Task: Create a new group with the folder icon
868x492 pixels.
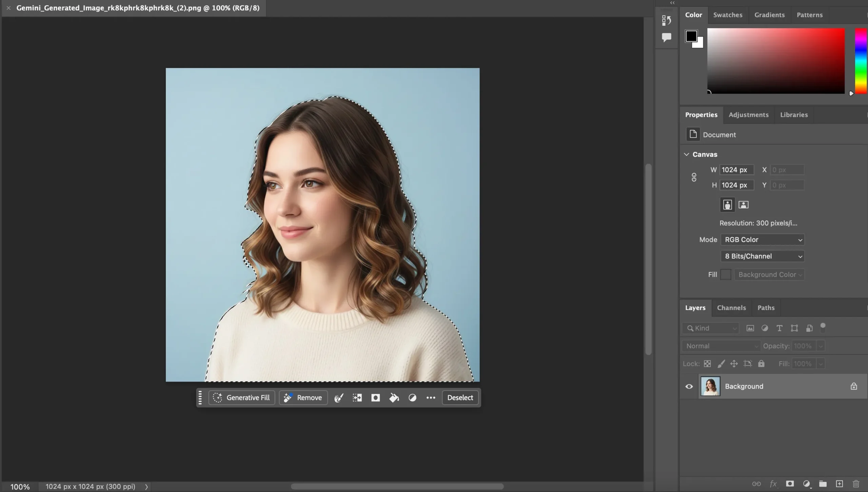Action: [x=823, y=484]
